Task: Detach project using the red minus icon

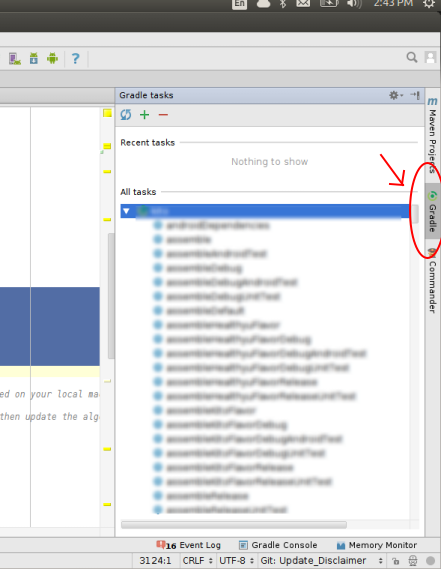Action: (x=163, y=115)
